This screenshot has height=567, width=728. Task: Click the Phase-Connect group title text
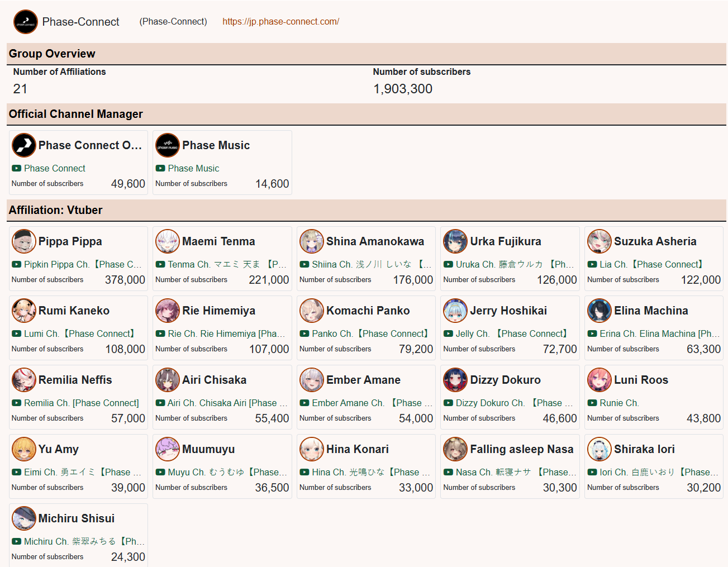click(81, 22)
